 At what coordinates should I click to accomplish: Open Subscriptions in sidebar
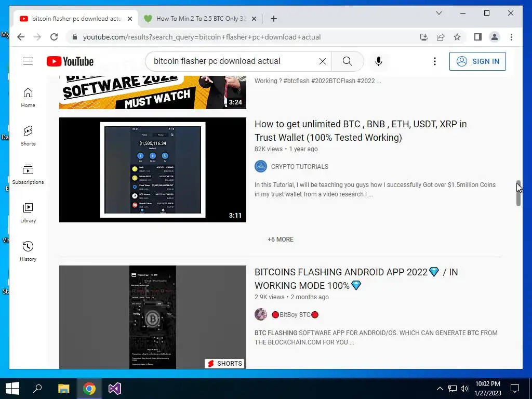pyautogui.click(x=28, y=175)
